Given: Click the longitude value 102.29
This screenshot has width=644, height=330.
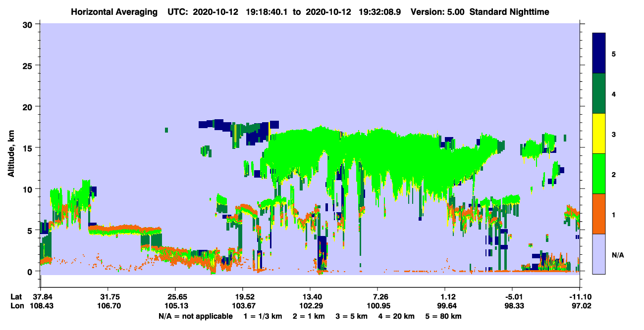Looking at the screenshot, I should (310, 306).
